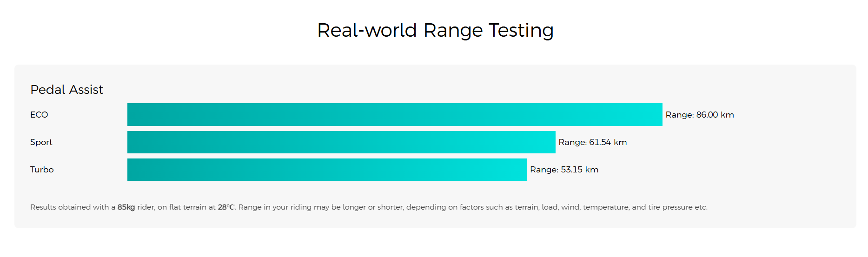Select the Pedal Assist section title
Image resolution: width=868 pixels, height=257 pixels.
[66, 90]
